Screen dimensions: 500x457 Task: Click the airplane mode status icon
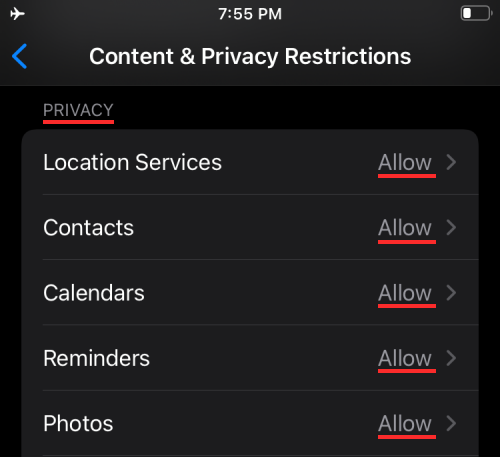pos(17,14)
